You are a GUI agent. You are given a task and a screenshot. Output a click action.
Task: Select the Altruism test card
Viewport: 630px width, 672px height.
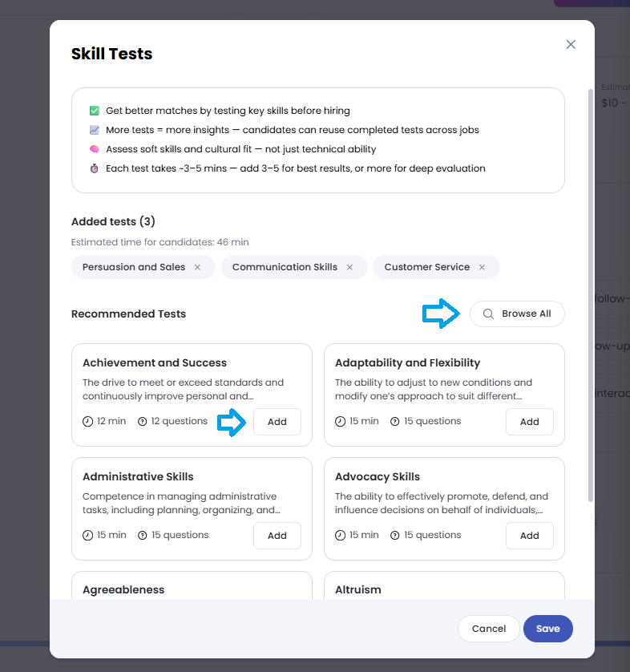[444, 586]
